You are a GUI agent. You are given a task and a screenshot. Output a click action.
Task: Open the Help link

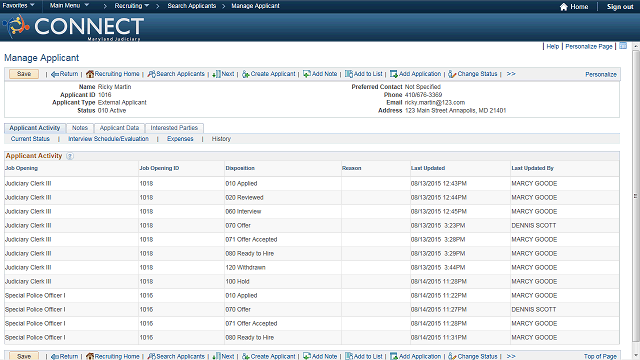553,47
